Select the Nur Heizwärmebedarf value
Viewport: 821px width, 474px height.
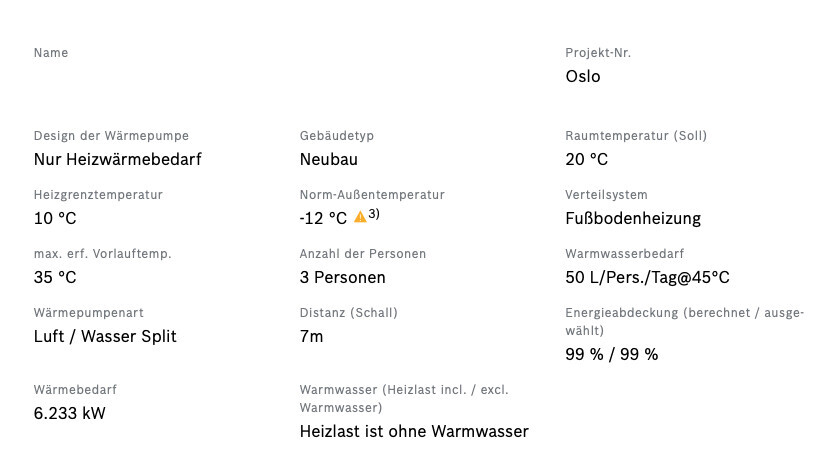pos(118,159)
